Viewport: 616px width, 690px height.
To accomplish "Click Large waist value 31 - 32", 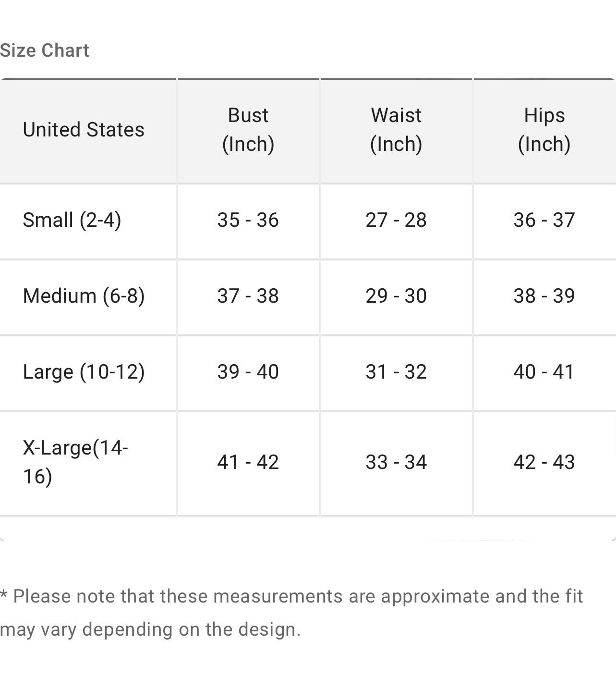I will (x=396, y=372).
